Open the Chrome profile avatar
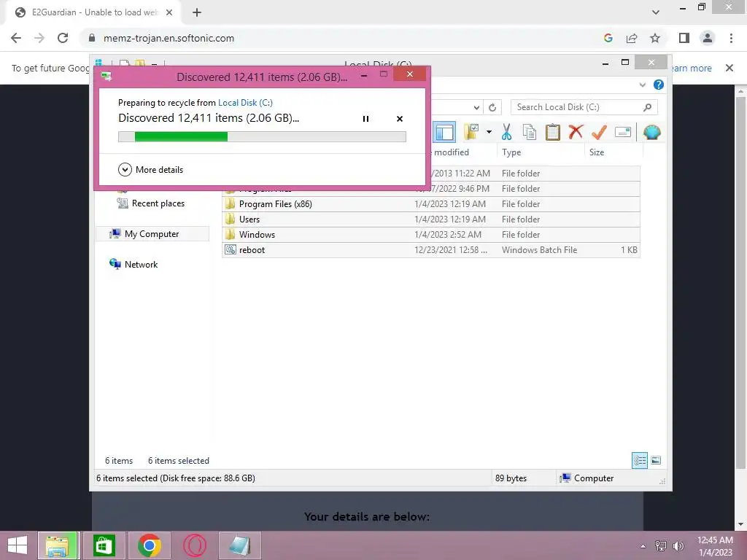The image size is (747, 560). click(708, 38)
